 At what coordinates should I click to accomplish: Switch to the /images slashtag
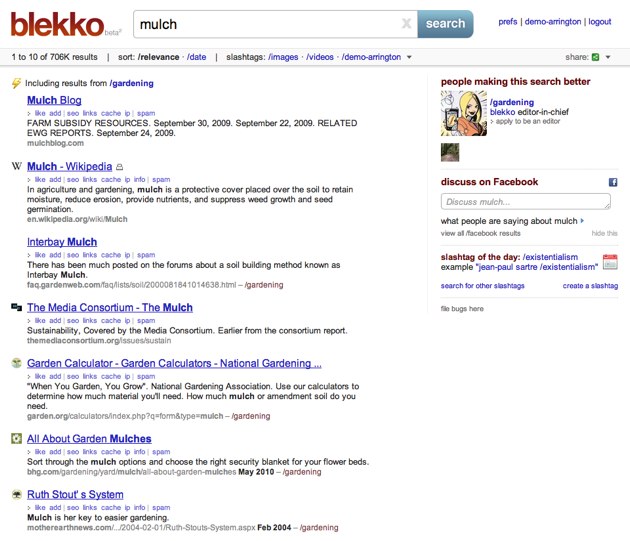tap(284, 57)
